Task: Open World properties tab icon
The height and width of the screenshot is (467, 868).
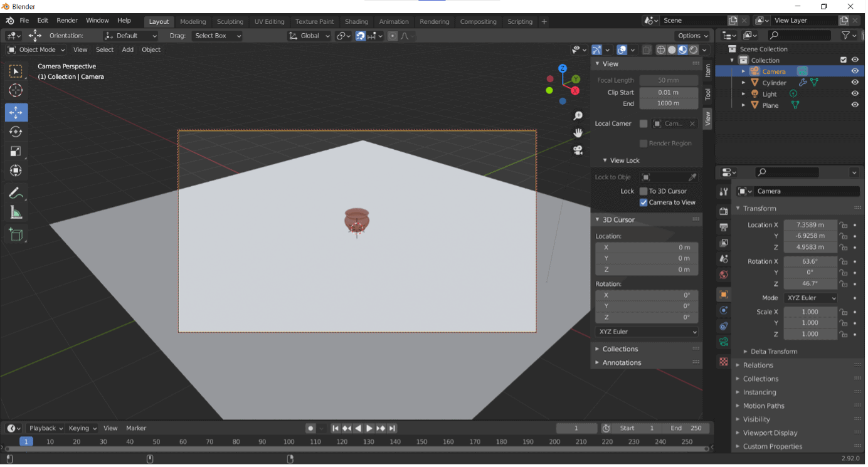Action: [x=724, y=275]
